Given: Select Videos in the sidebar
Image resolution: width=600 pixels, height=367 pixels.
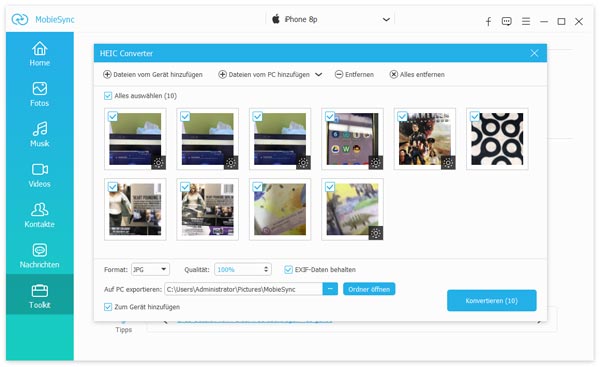Looking at the screenshot, I should point(40,175).
